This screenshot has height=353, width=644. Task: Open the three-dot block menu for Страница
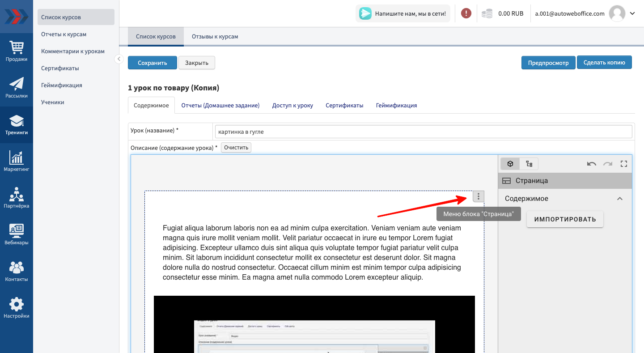click(478, 196)
